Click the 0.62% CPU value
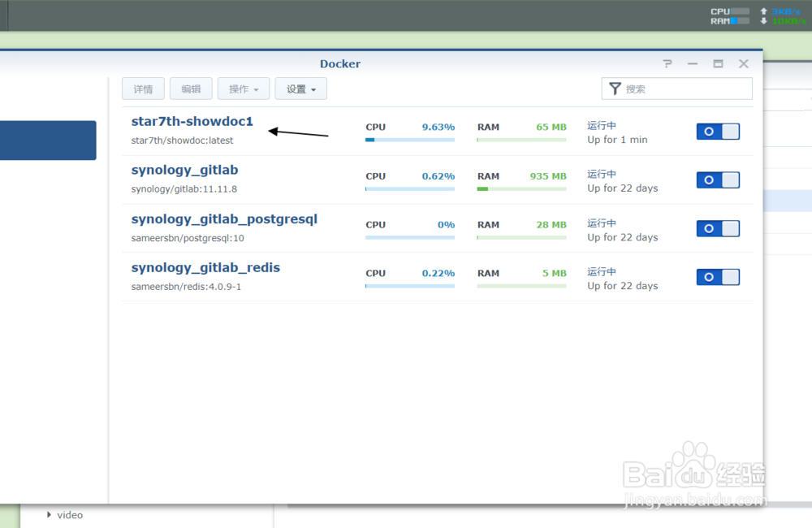812x528 pixels. pyautogui.click(x=438, y=176)
